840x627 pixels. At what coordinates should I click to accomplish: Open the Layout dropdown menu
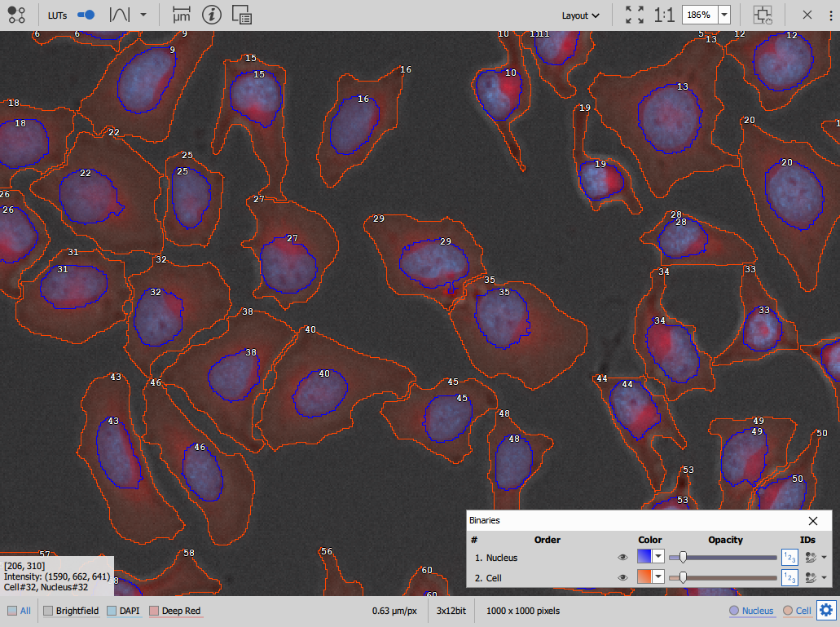coord(580,15)
